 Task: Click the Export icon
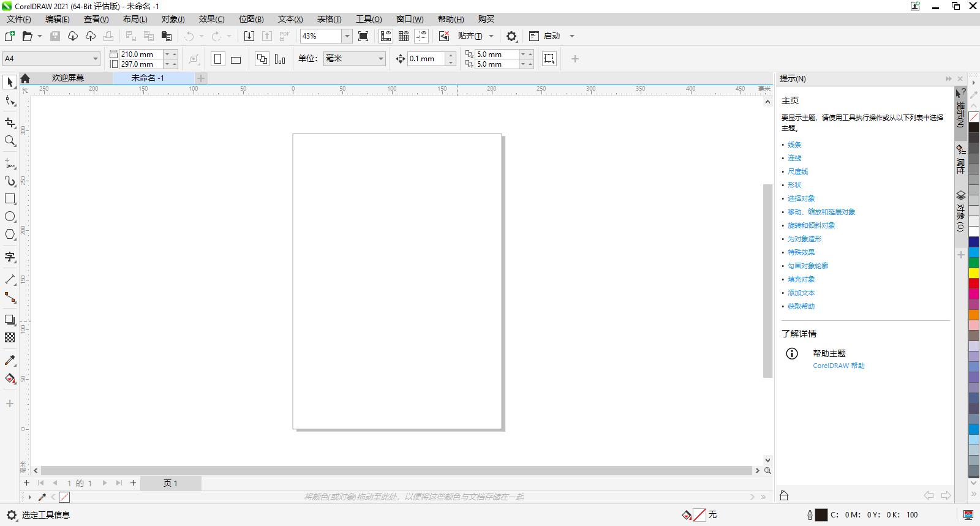[267, 36]
